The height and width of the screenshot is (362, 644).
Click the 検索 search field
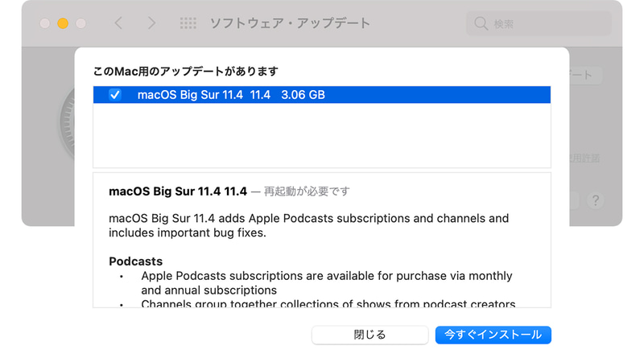(539, 23)
